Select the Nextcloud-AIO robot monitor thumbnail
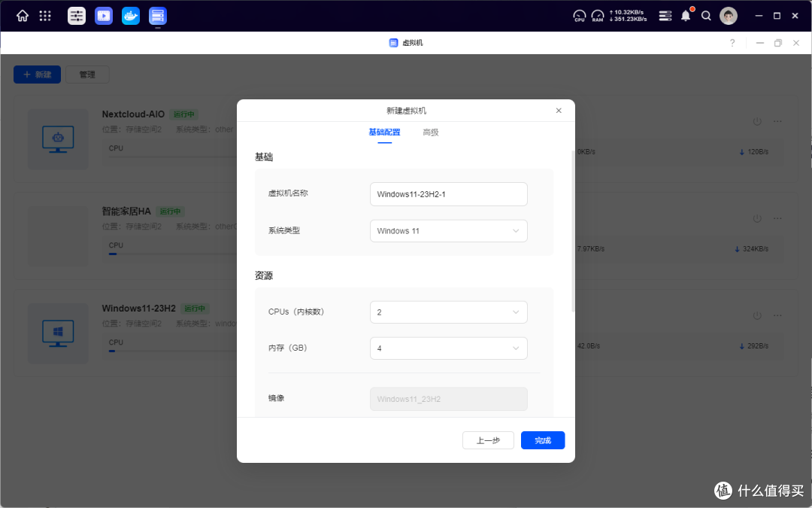Screen dimensions: 812x508 tap(58, 139)
